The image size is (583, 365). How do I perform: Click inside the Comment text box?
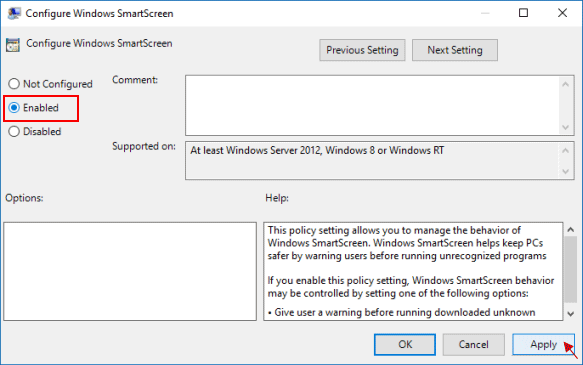pyautogui.click(x=372, y=106)
